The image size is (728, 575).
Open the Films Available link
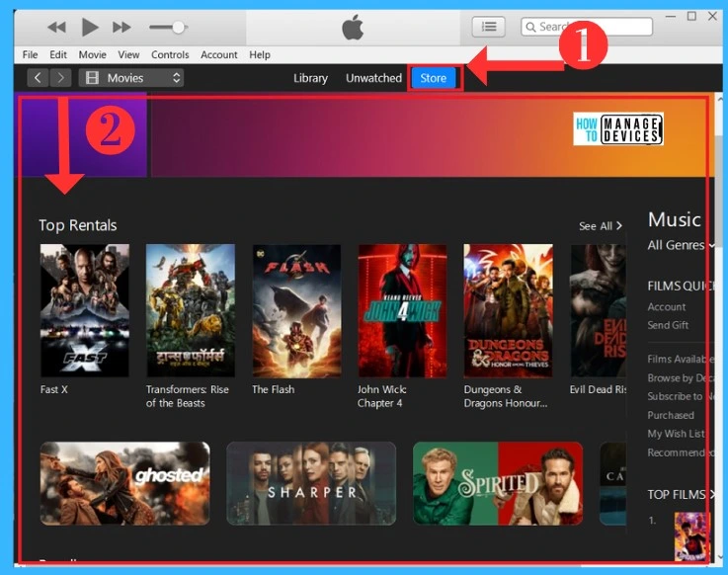(680, 359)
